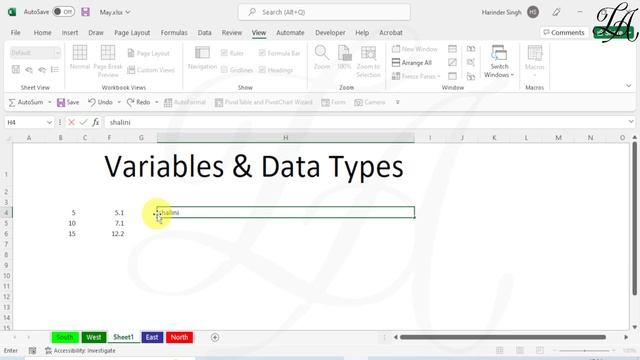Expand the AutoSum dropdown arrow
Viewport: 640px width, 360px height.
click(49, 102)
